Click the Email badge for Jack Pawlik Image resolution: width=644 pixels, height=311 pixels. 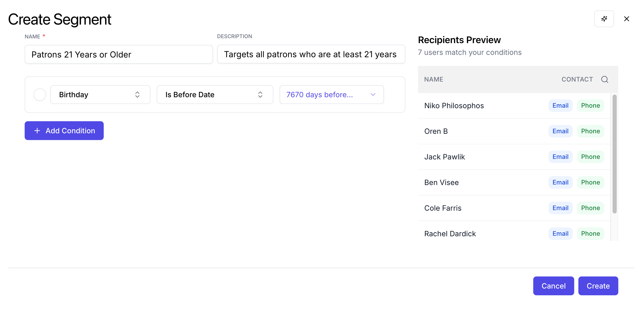point(560,157)
